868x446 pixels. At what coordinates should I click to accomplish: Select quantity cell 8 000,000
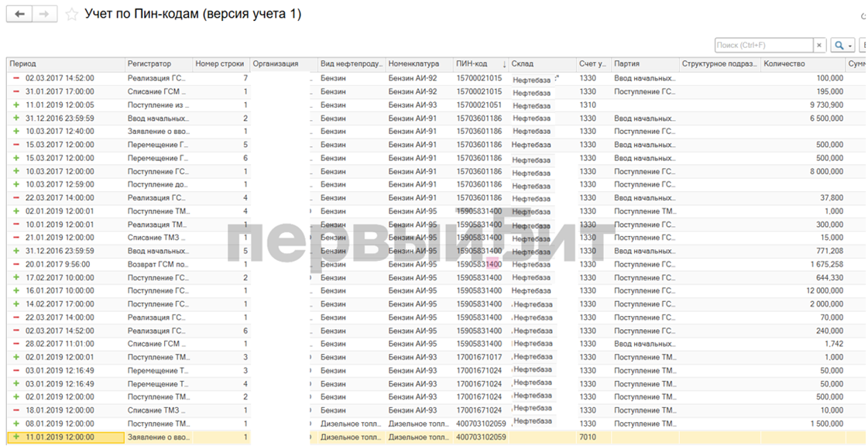803,171
